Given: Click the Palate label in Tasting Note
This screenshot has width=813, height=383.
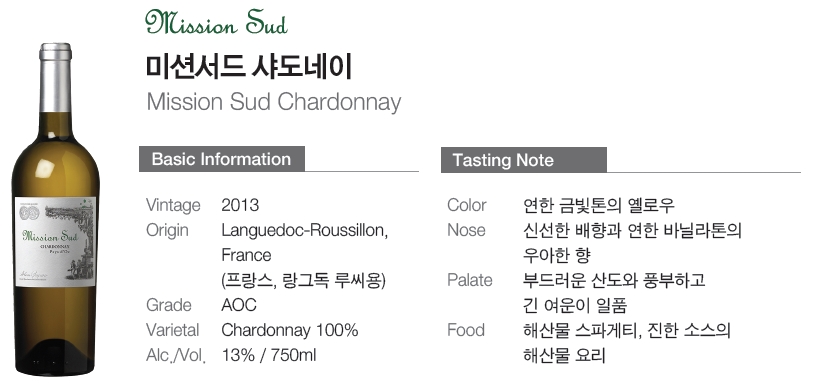Looking at the screenshot, I should pyautogui.click(x=470, y=280).
